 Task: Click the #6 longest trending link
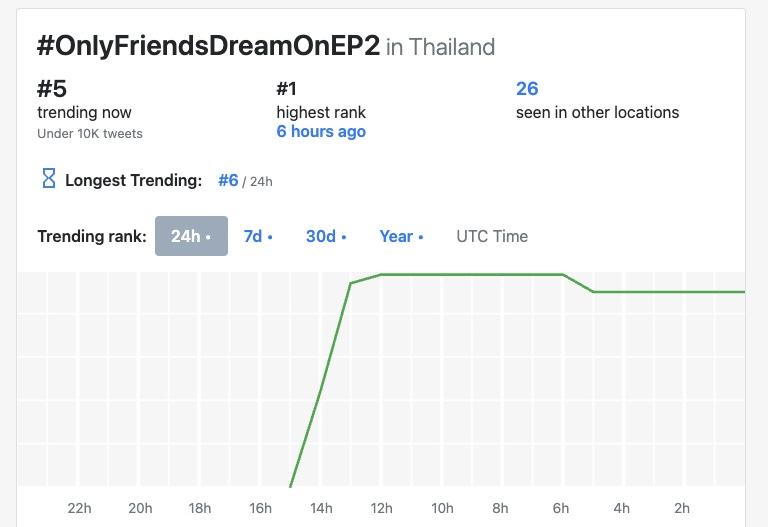coord(228,180)
